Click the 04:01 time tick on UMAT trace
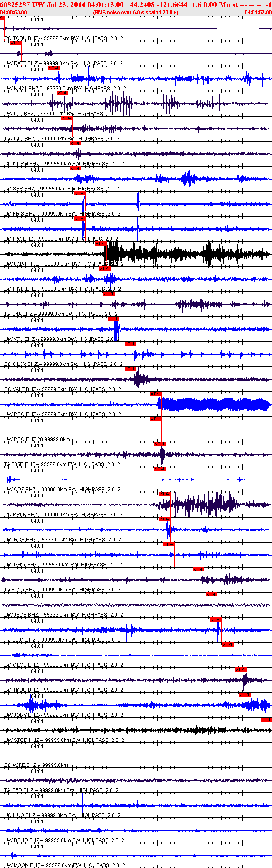 coord(37,245)
